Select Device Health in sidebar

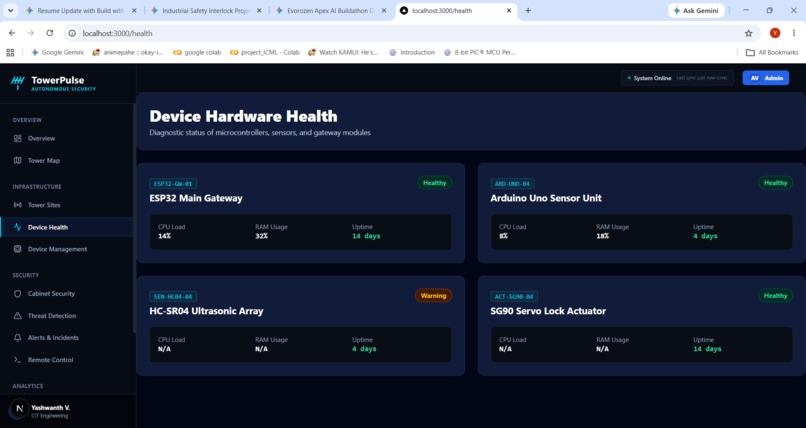pos(67,227)
